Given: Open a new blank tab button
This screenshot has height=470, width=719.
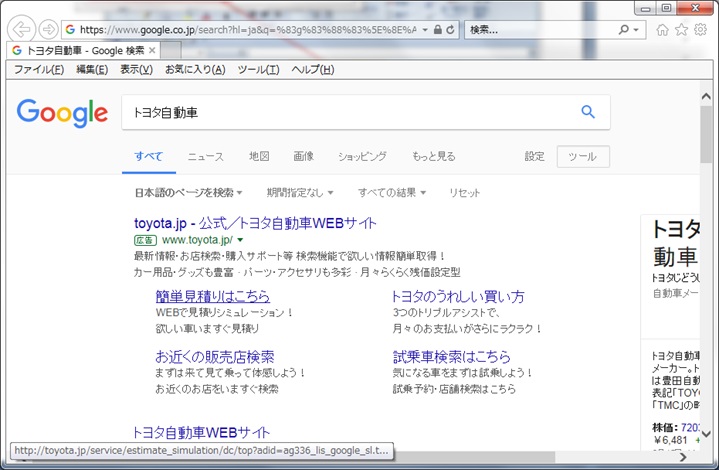Looking at the screenshot, I should pos(171,50).
